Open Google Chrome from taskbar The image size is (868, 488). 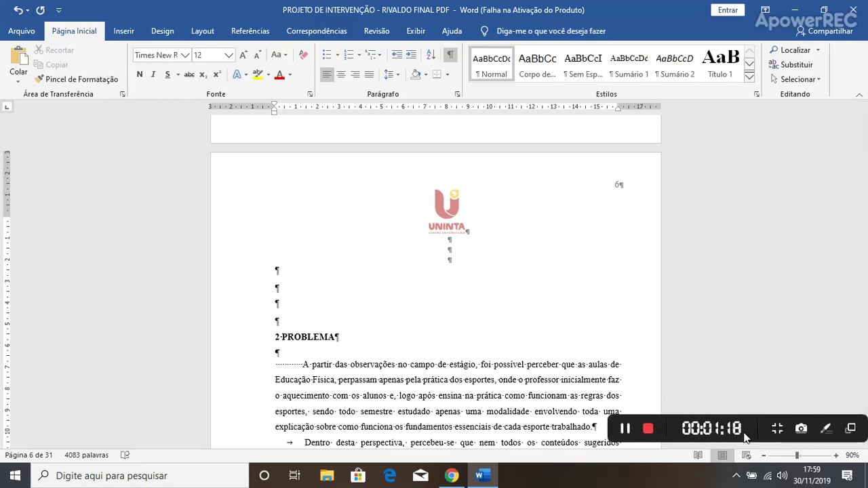tap(451, 475)
